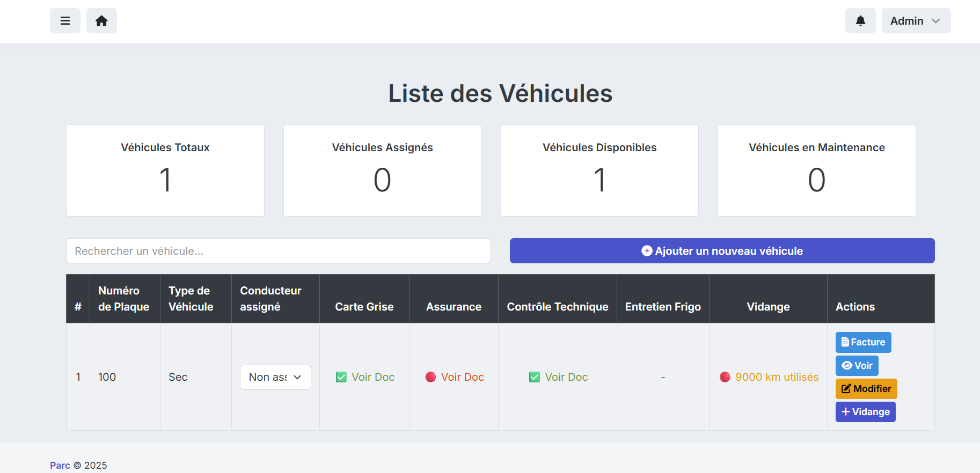The width and height of the screenshot is (980, 473).
Task: Click the search vehicle input field
Action: [278, 251]
